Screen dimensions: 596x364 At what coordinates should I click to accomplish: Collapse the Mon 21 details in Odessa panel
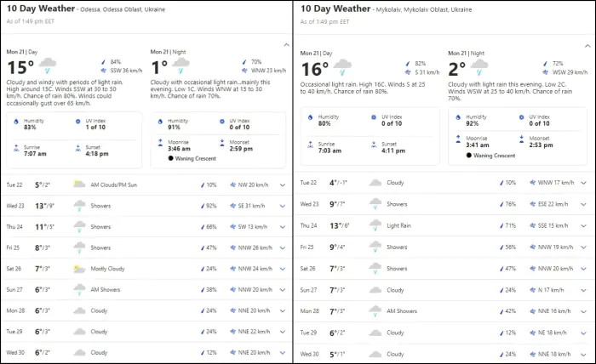click(x=286, y=43)
